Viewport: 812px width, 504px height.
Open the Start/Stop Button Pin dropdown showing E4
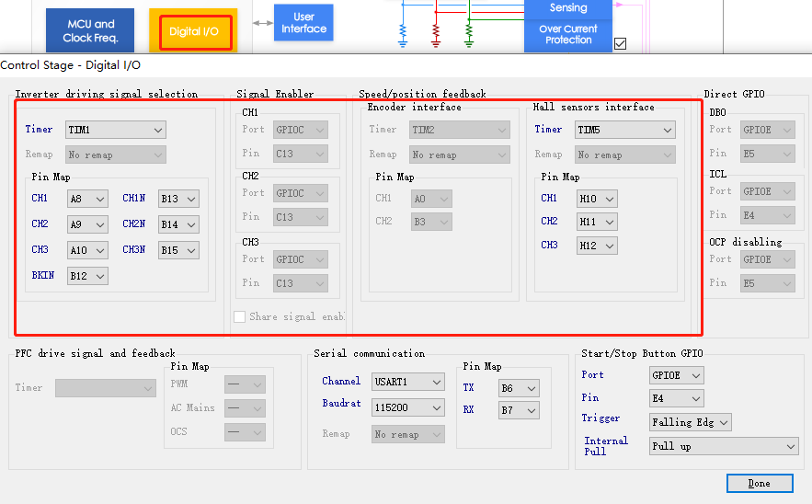click(x=676, y=398)
